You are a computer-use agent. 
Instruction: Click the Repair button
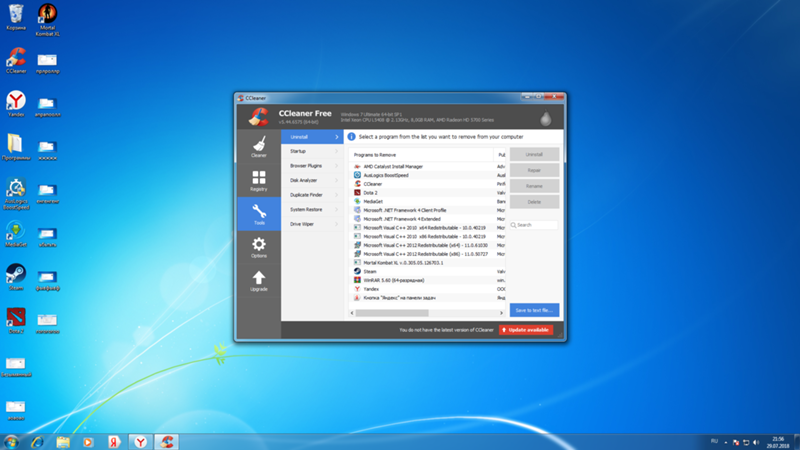(534, 170)
